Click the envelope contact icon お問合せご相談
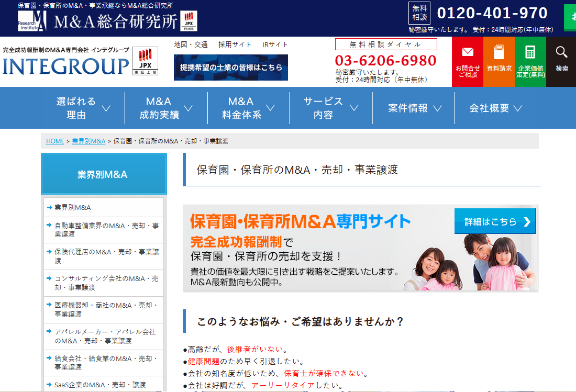This screenshot has width=576, height=392. point(467,62)
